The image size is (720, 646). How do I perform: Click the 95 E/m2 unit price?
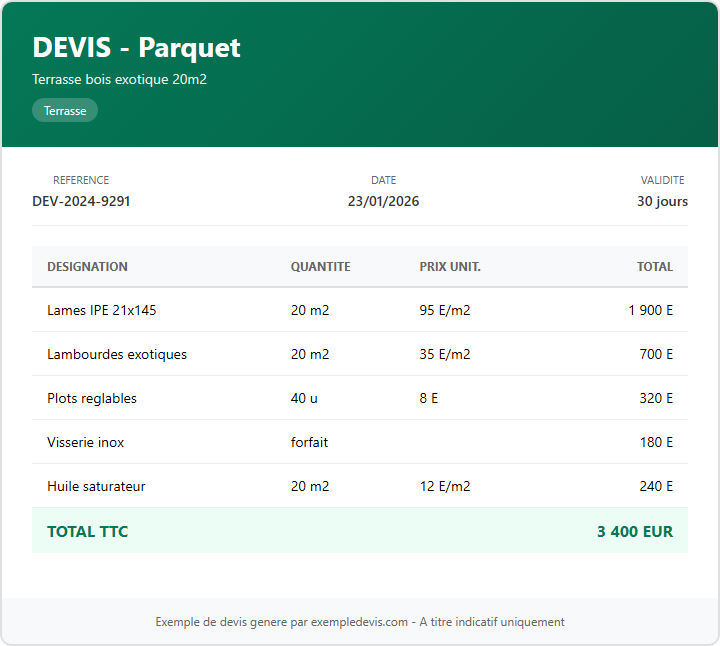pos(444,310)
